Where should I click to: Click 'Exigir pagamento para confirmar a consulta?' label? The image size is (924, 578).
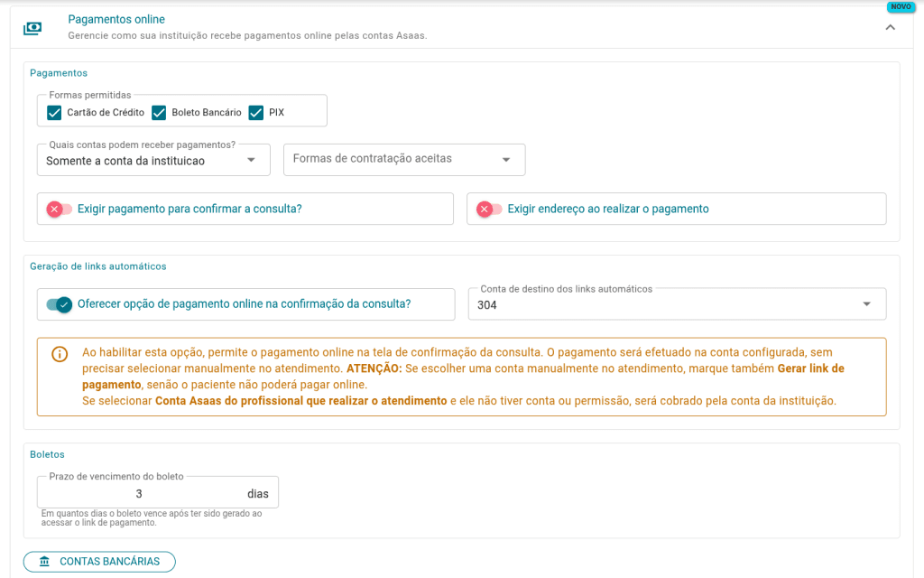189,209
